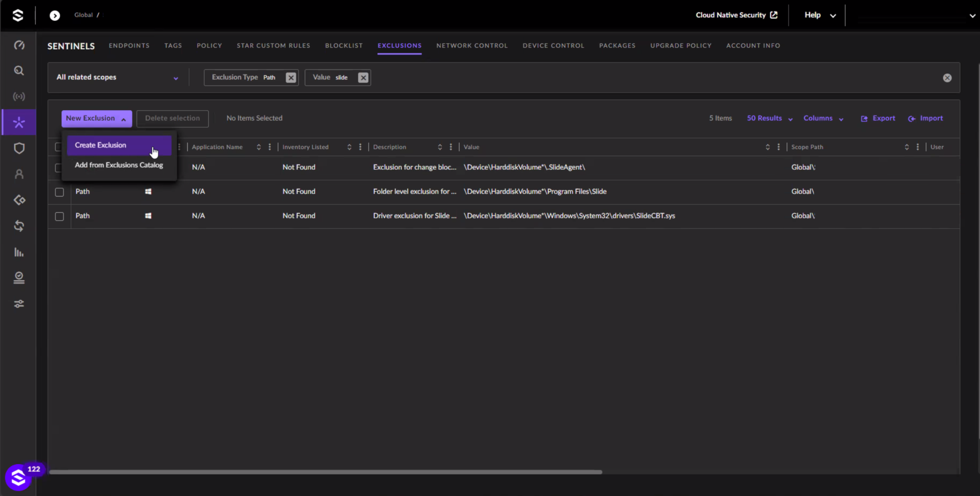Click the Global breadcrumb link
The width and height of the screenshot is (980, 496).
tap(83, 15)
